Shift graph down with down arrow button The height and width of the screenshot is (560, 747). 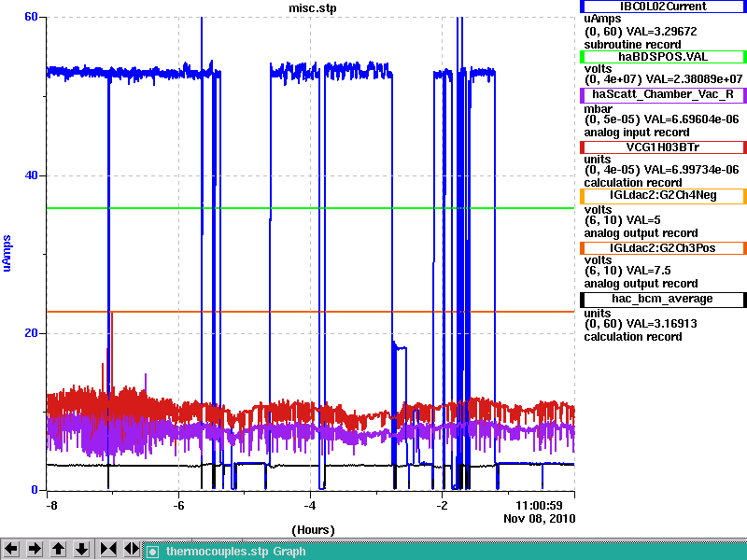(81, 549)
